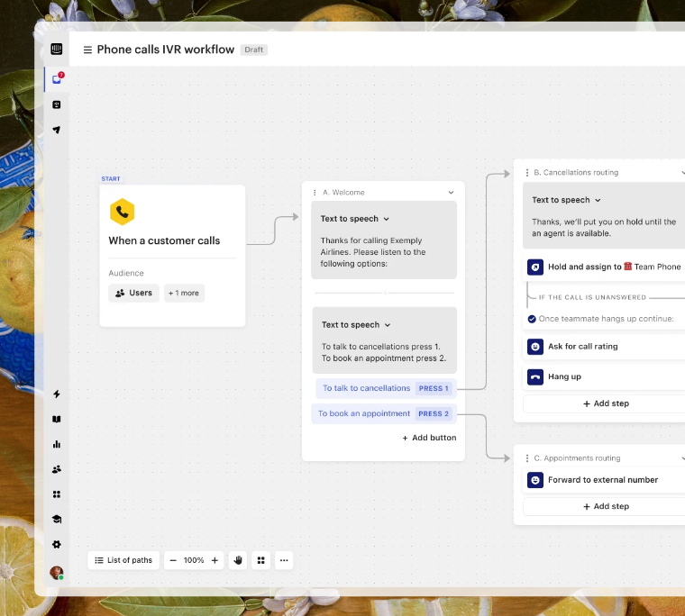
Task: Click the paper plane Outbound icon
Action: coord(57,130)
